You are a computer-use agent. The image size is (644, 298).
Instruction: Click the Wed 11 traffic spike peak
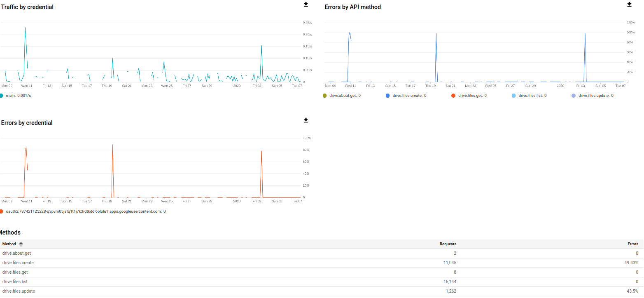pyautogui.click(x=25, y=28)
